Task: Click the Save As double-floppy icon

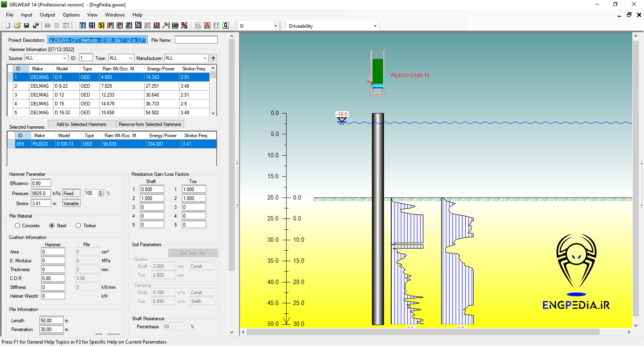Action: [35, 25]
